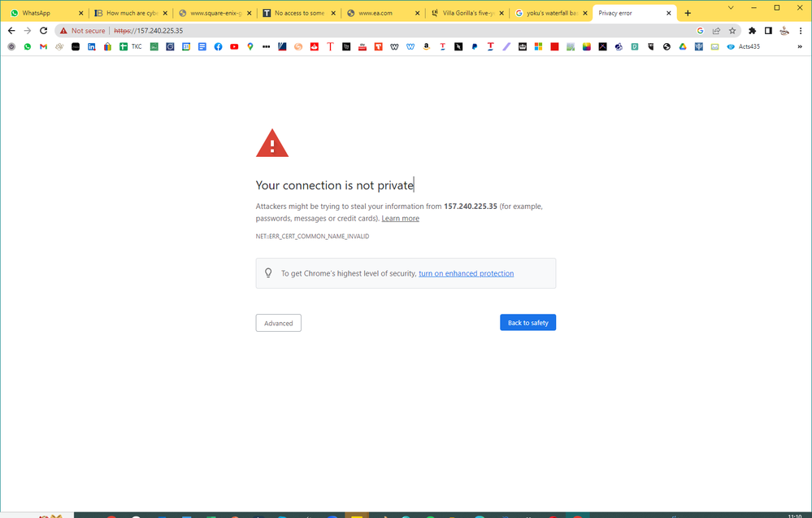
Task: Bookmark this page with the star icon
Action: (732, 30)
